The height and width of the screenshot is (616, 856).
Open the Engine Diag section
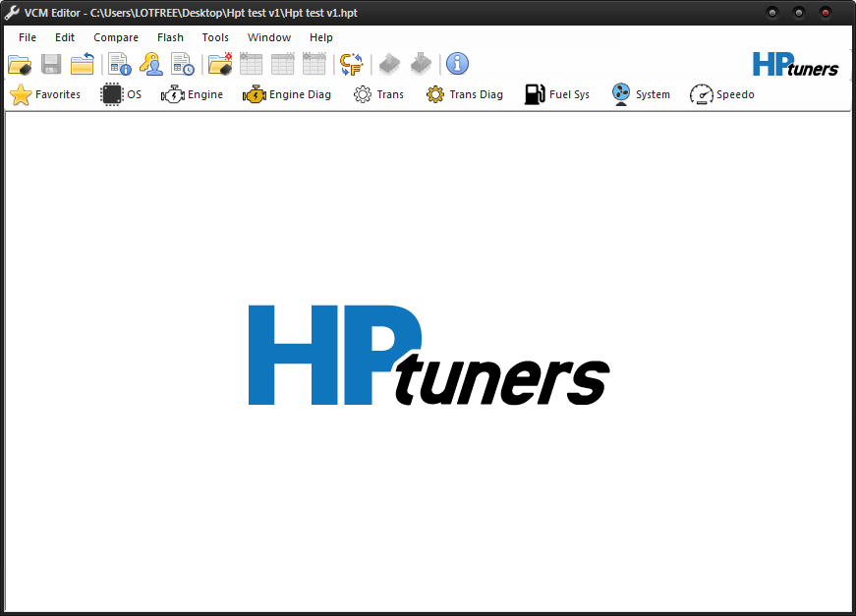(x=287, y=95)
